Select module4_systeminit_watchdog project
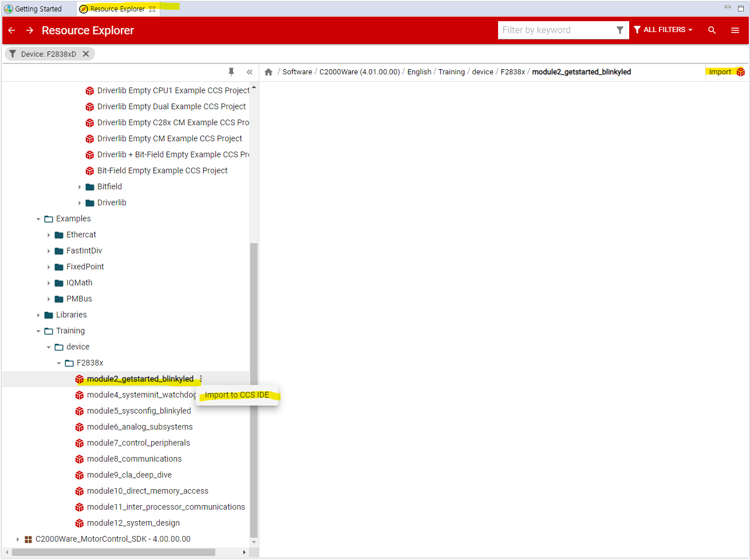 pyautogui.click(x=141, y=395)
